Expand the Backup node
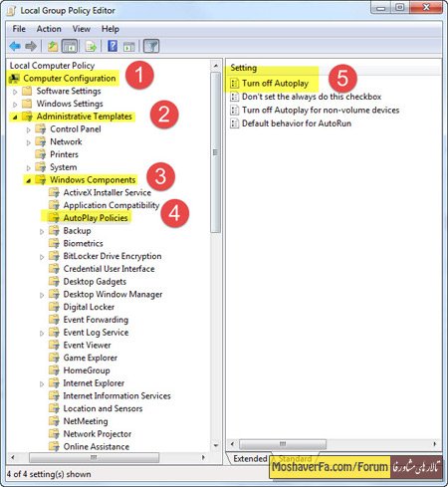This screenshot has width=448, height=487. pos(42,231)
